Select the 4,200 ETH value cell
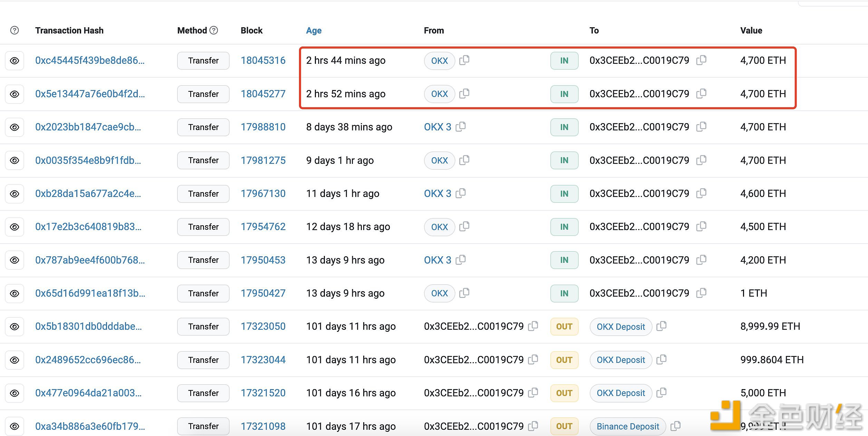This screenshot has height=436, width=868. pyautogui.click(x=763, y=260)
